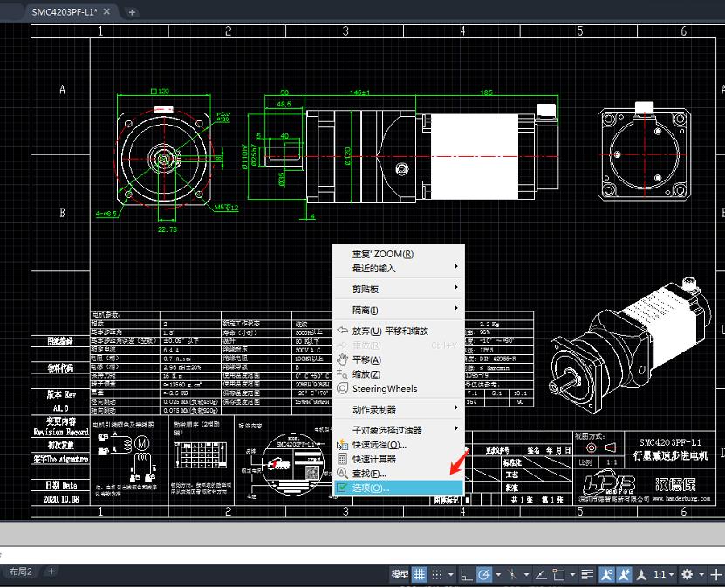Choose Repeat .ZOOM (重复) menu entry
Screen dimensions: 725x588
[x=382, y=254]
